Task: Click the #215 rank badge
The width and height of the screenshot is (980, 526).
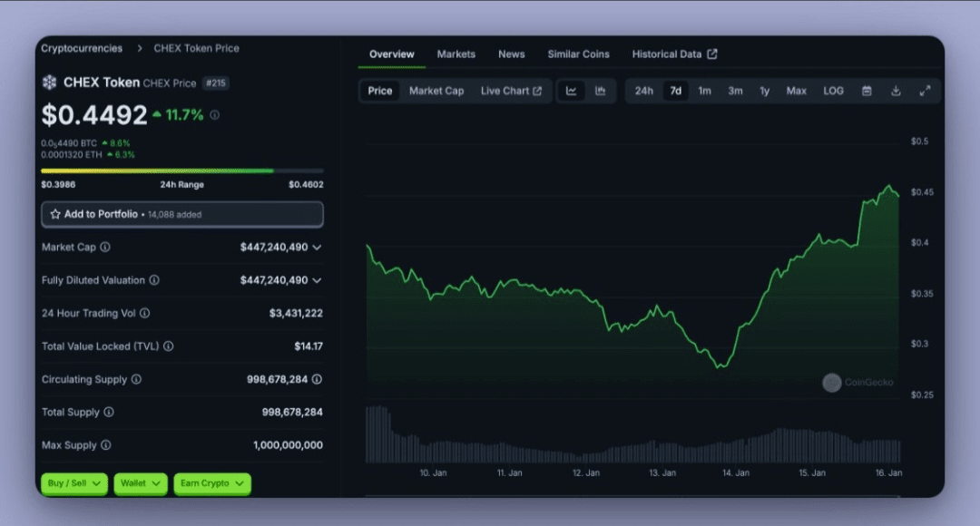Action: (x=216, y=83)
